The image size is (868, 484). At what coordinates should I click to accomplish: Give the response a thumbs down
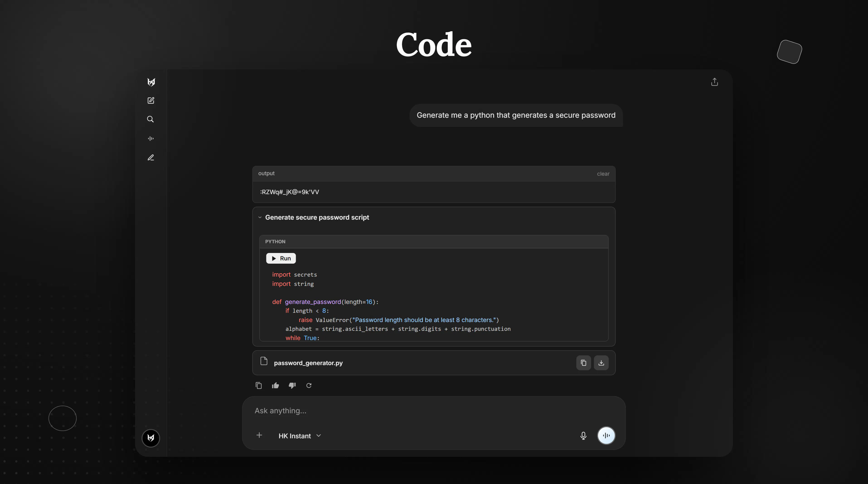pyautogui.click(x=292, y=385)
